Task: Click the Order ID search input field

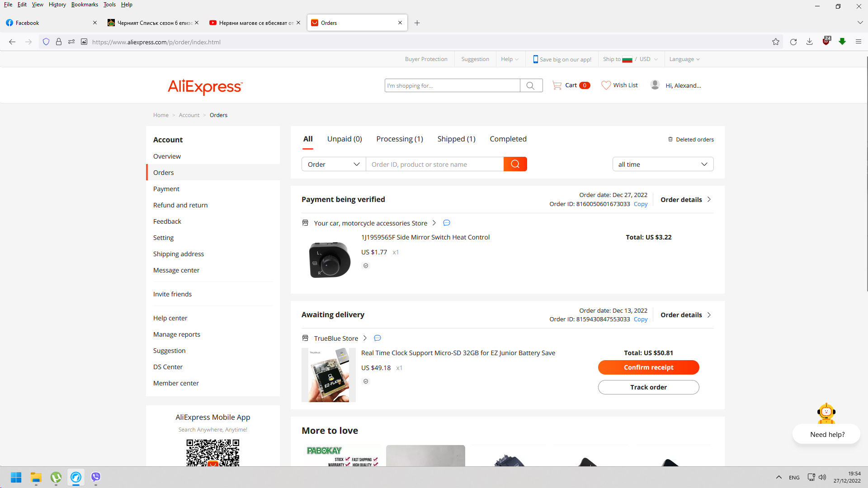Action: [434, 164]
